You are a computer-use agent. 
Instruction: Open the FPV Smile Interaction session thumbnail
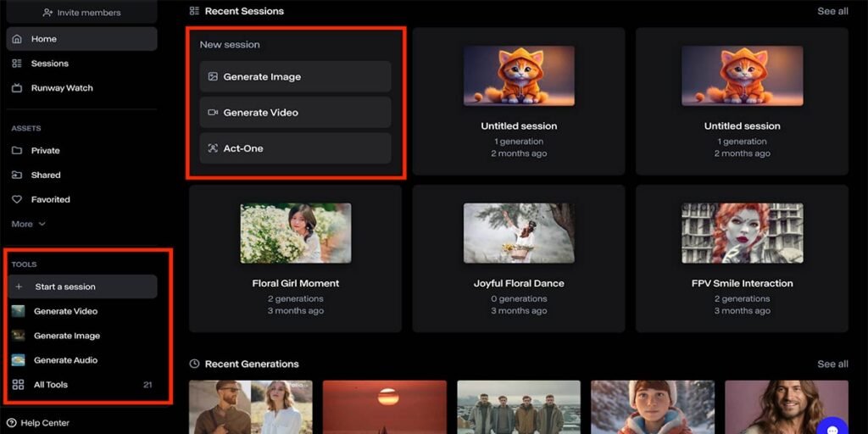coord(743,233)
